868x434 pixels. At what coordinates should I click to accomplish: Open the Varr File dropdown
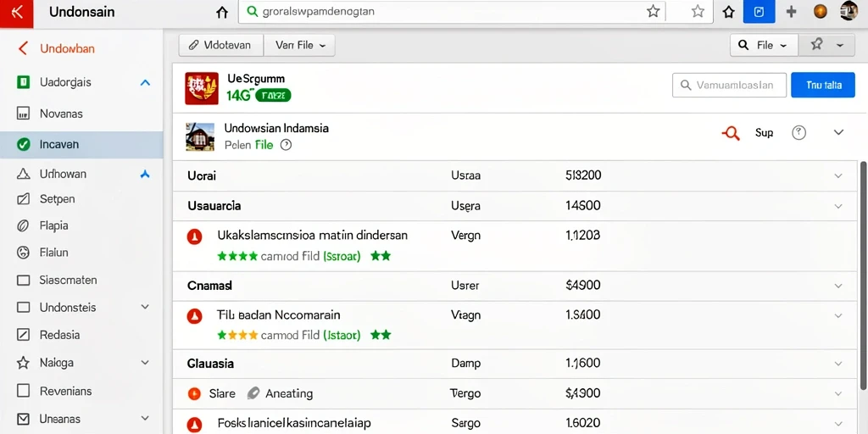pos(299,46)
